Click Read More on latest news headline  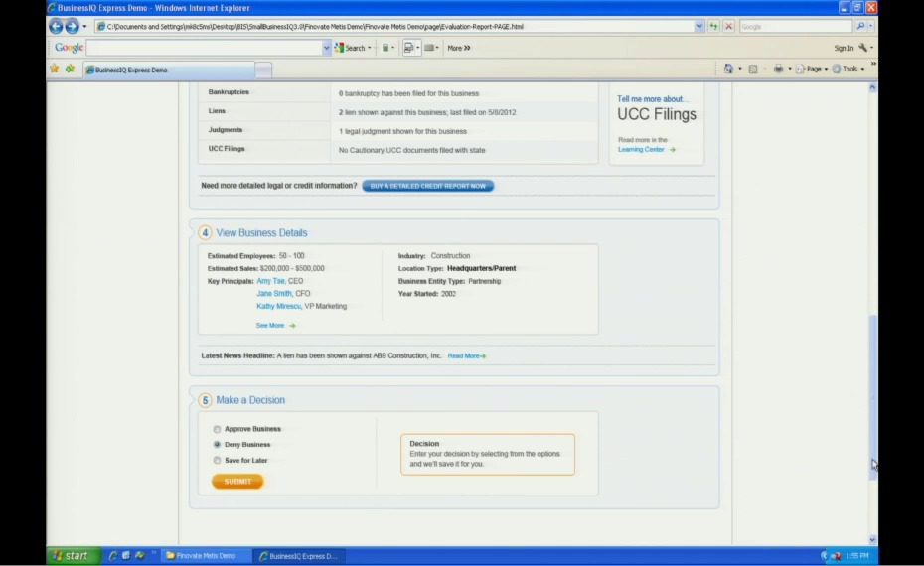coord(466,355)
